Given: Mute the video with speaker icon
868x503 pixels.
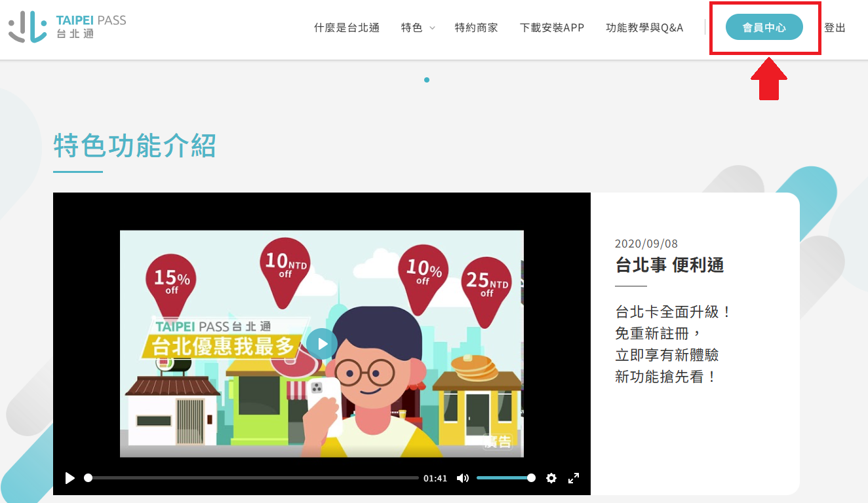Looking at the screenshot, I should [x=463, y=478].
